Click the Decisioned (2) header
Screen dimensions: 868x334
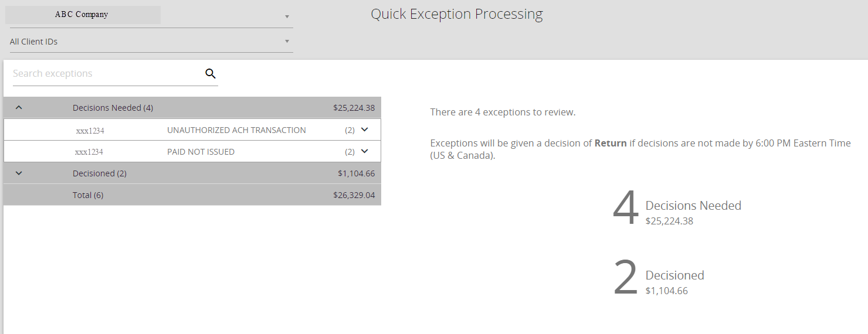click(100, 173)
